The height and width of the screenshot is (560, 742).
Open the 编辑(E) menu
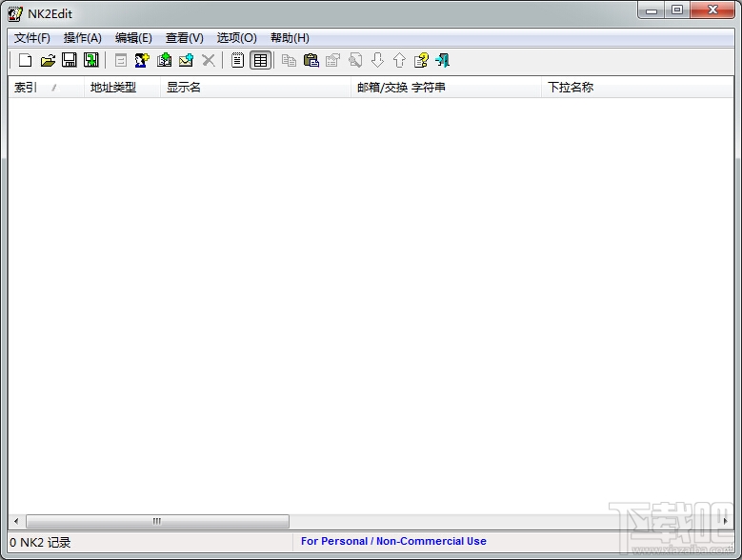pyautogui.click(x=133, y=38)
